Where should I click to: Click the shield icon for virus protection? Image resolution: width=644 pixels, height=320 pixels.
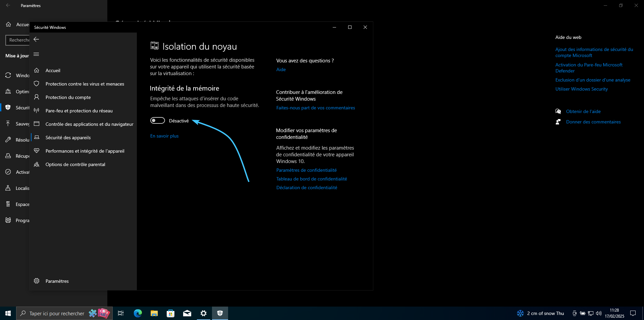(x=37, y=84)
